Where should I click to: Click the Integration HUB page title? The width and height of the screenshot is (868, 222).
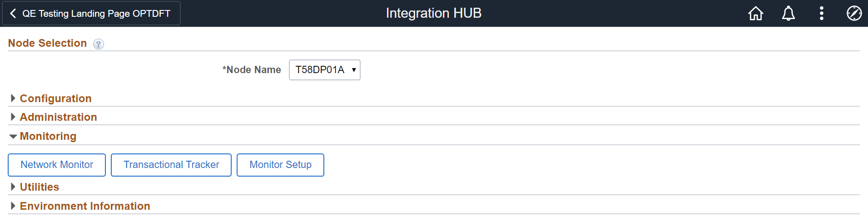433,14
